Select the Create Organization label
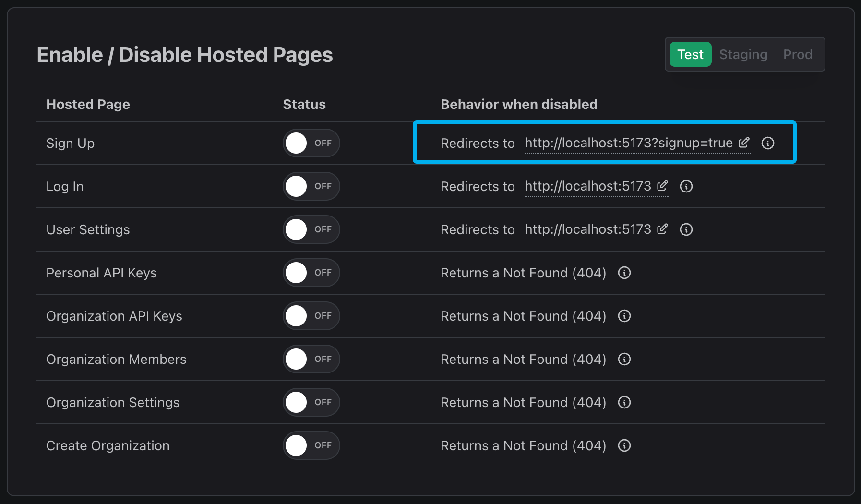Screen dimensions: 861x504 click(108, 445)
